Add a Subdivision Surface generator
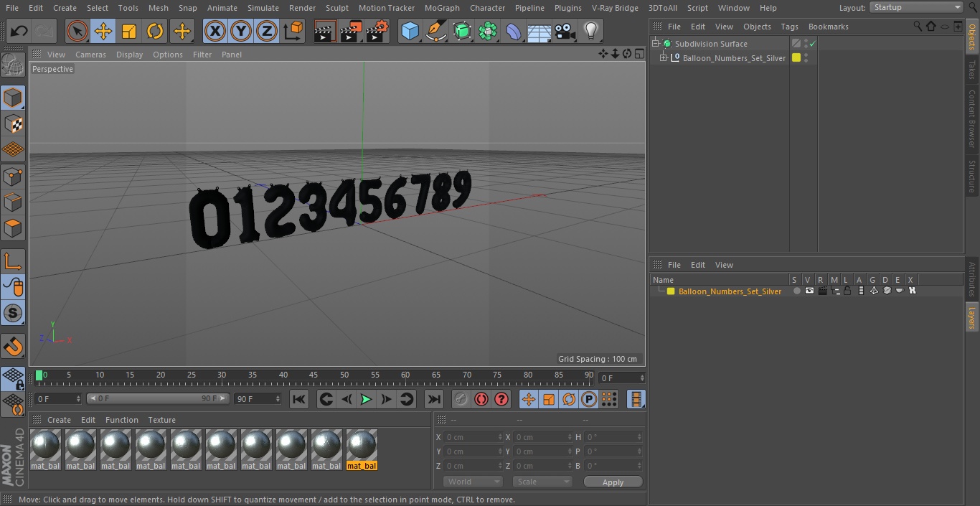 click(x=462, y=31)
